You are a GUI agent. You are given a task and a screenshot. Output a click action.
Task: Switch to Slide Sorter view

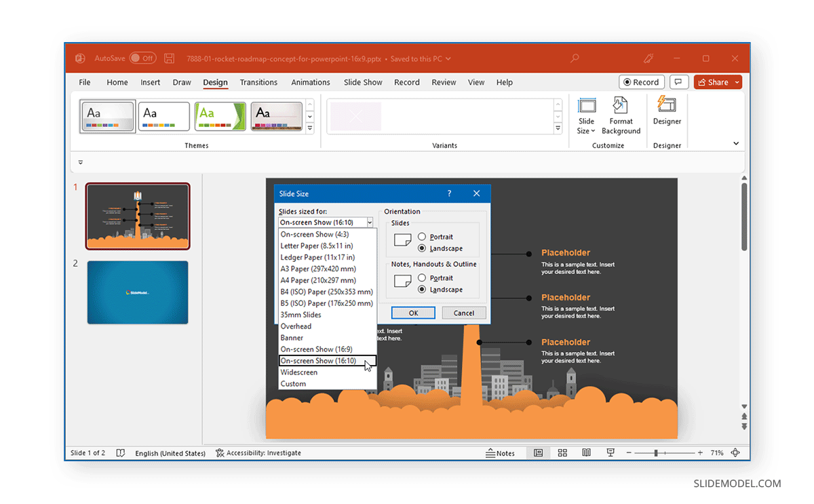(x=562, y=452)
